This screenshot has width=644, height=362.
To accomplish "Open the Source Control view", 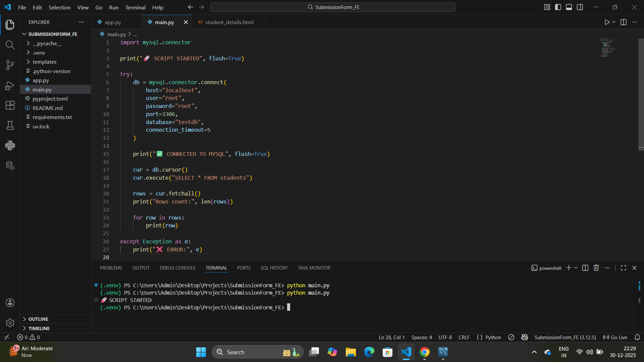I will tap(10, 65).
